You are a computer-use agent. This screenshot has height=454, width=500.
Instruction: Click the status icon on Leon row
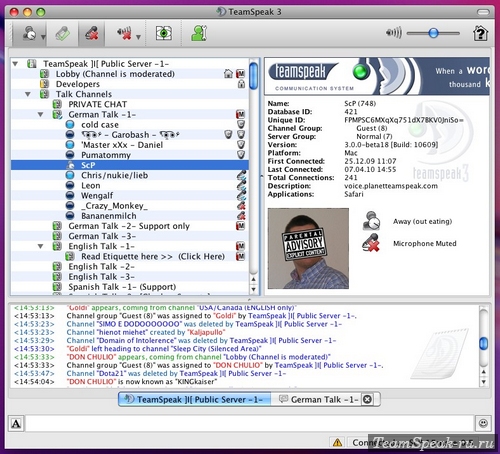pos(241,185)
